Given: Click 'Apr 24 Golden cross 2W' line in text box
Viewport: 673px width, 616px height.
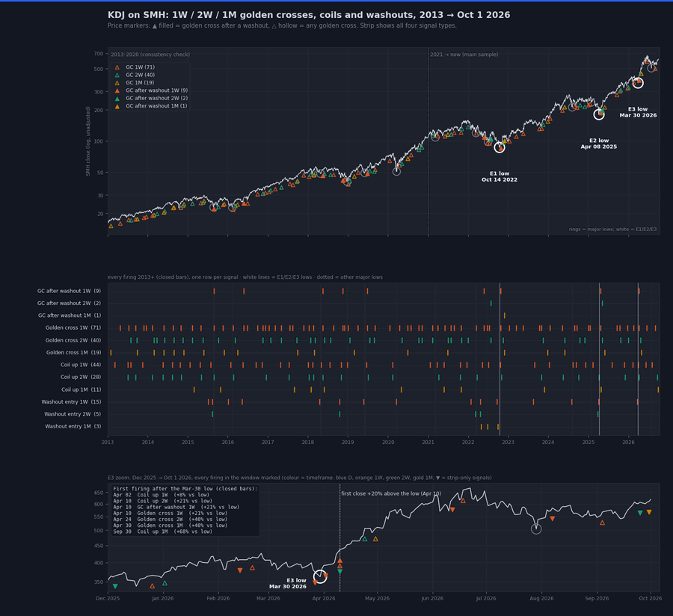Looking at the screenshot, I should point(170,519).
